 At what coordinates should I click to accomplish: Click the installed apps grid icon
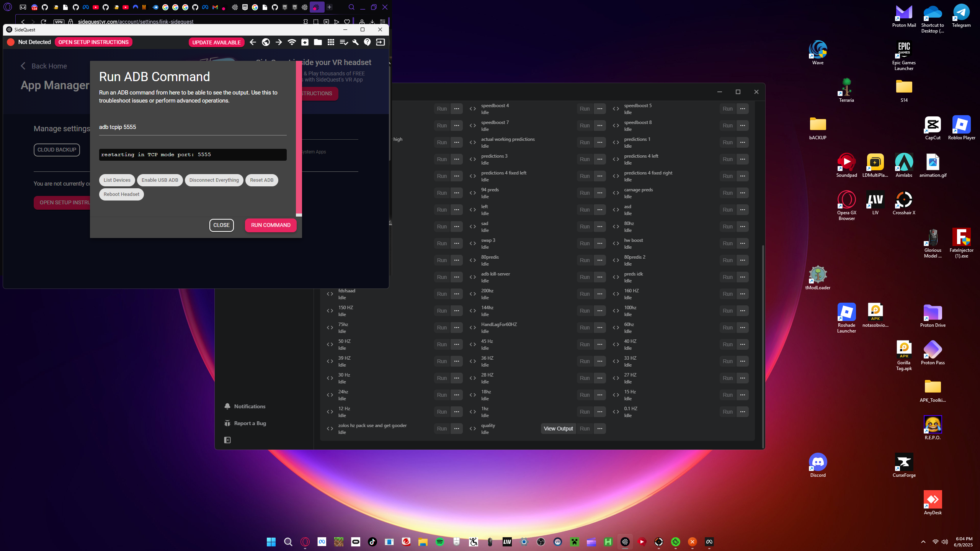pos(331,42)
